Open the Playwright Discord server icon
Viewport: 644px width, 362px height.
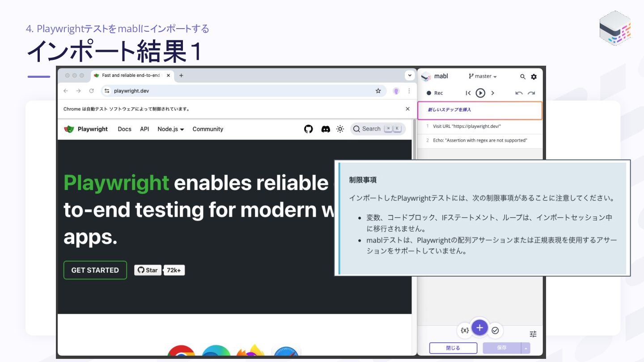click(x=326, y=129)
